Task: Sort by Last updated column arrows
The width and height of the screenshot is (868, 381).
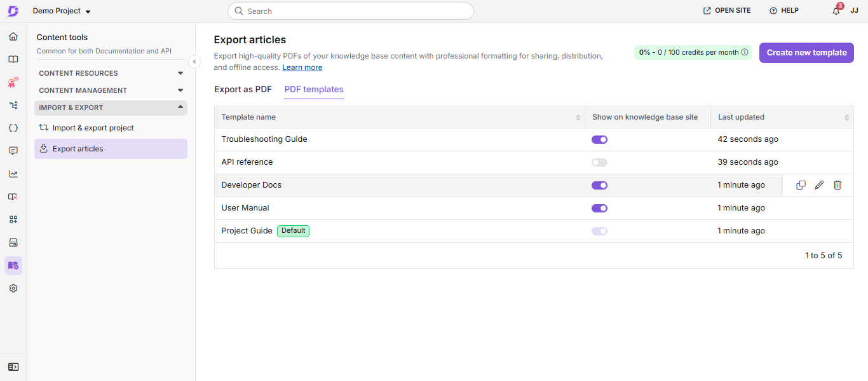Action: (847, 117)
